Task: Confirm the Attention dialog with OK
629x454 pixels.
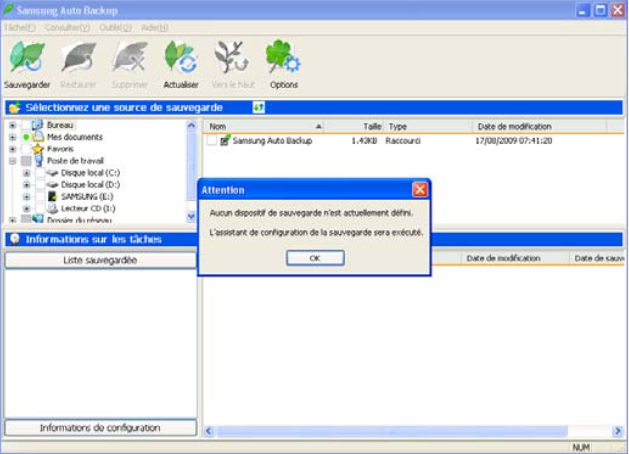Action: pos(315,258)
